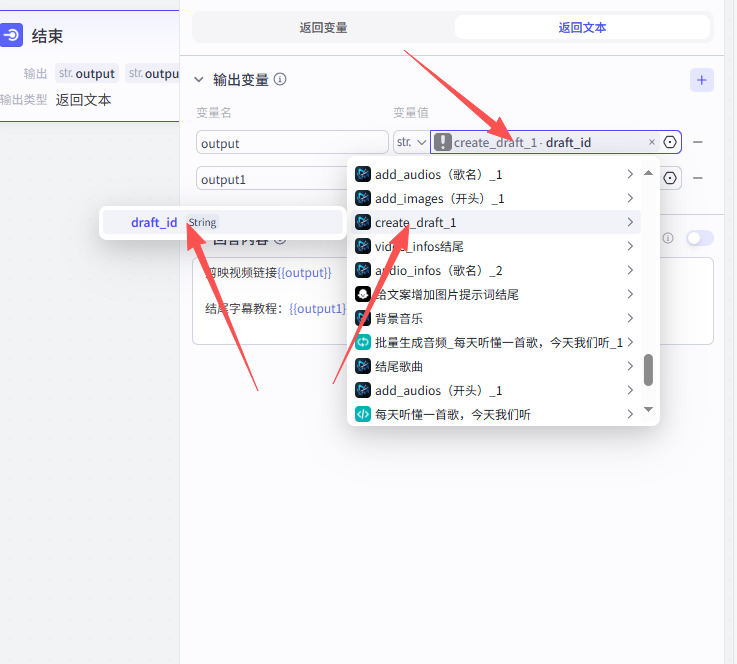The height and width of the screenshot is (664, 737).
Task: Open the str type dropdown for output
Action: click(x=410, y=142)
